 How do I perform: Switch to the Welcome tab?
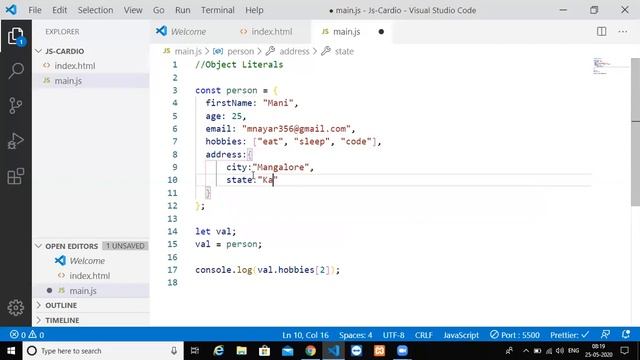click(x=188, y=31)
